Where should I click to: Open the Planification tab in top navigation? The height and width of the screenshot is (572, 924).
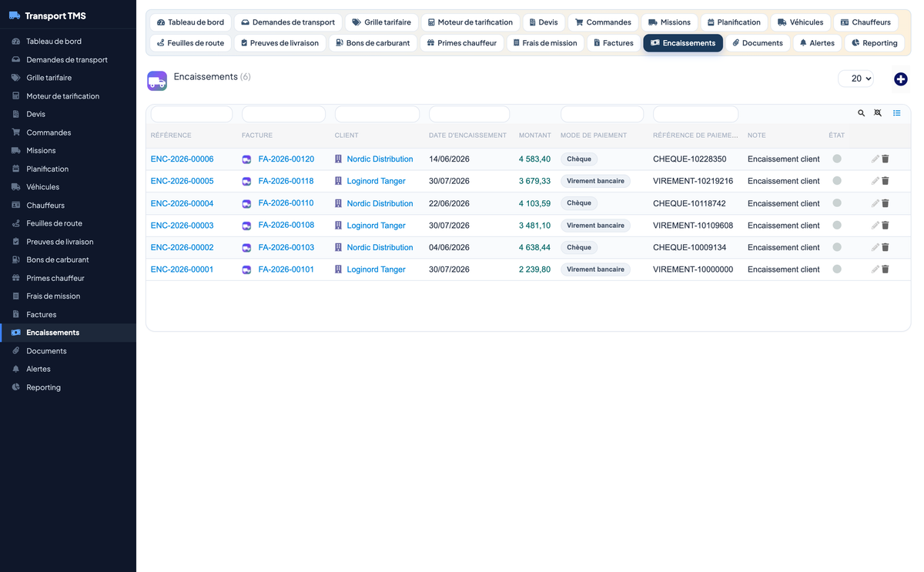734,22
